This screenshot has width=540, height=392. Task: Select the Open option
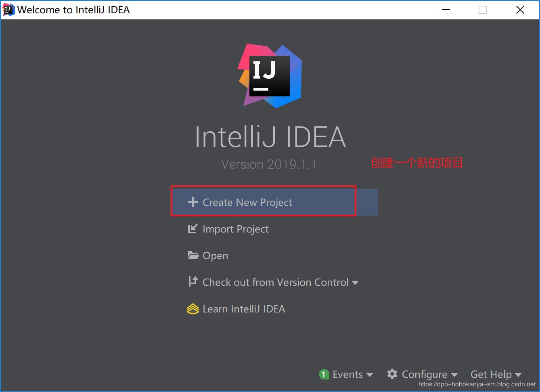[x=215, y=256]
